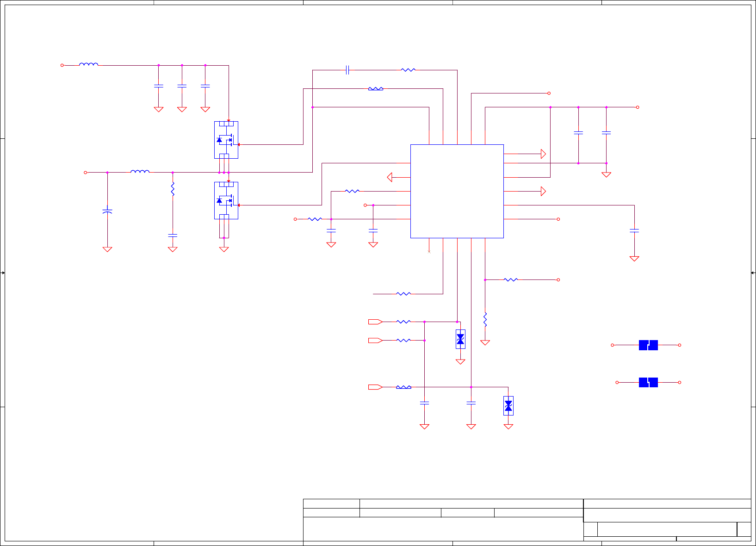The image size is (756, 546).
Task: Click the ground symbol under the far-right capacitor
Action: click(634, 259)
